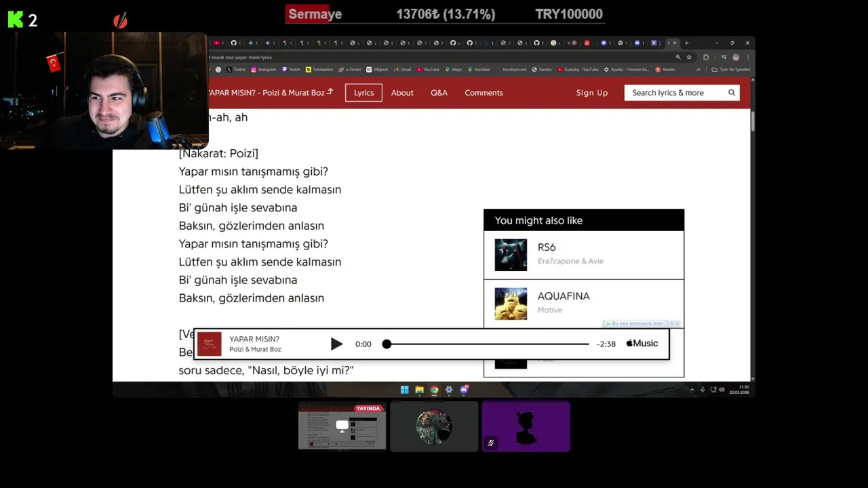Play the YAPAR MISIN? track
Image resolution: width=868 pixels, height=488 pixels.
tap(336, 344)
